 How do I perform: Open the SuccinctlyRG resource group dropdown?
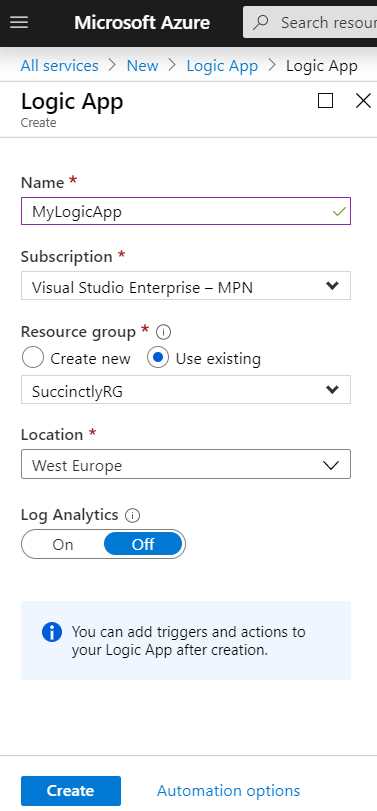pyautogui.click(x=186, y=390)
